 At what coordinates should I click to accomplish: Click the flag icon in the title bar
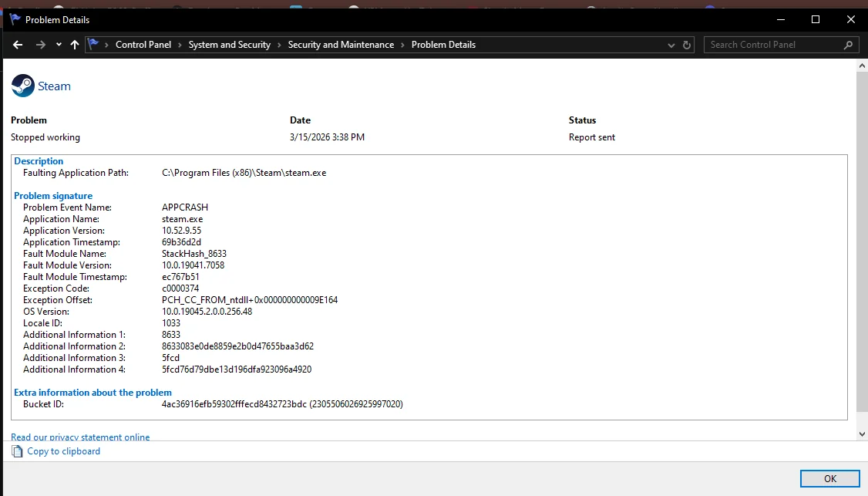[14, 19]
